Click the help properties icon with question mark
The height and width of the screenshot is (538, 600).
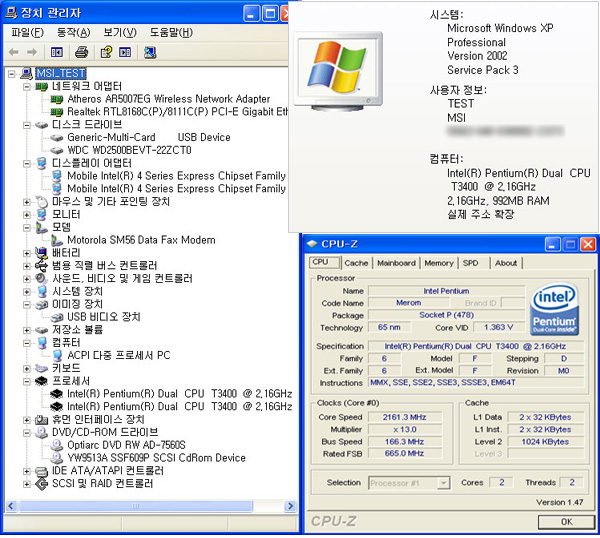[x=106, y=52]
